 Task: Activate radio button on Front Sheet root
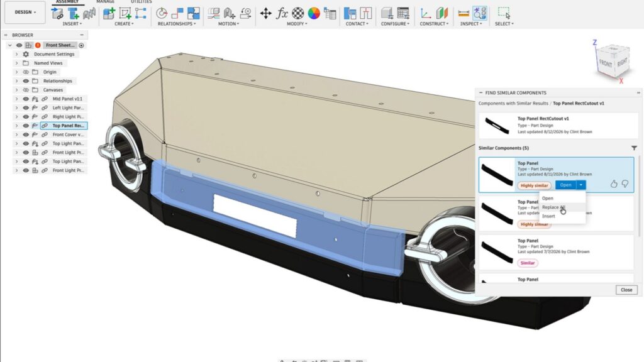81,45
